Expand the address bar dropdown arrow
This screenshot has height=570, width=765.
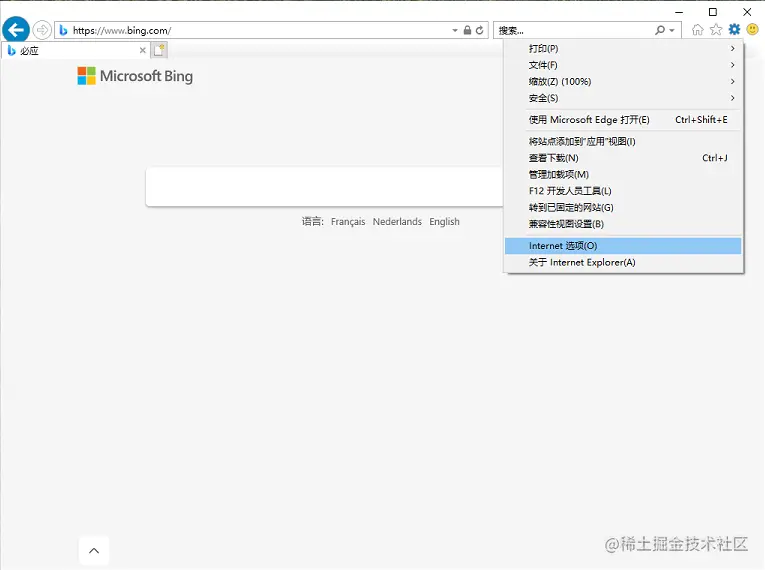455,30
